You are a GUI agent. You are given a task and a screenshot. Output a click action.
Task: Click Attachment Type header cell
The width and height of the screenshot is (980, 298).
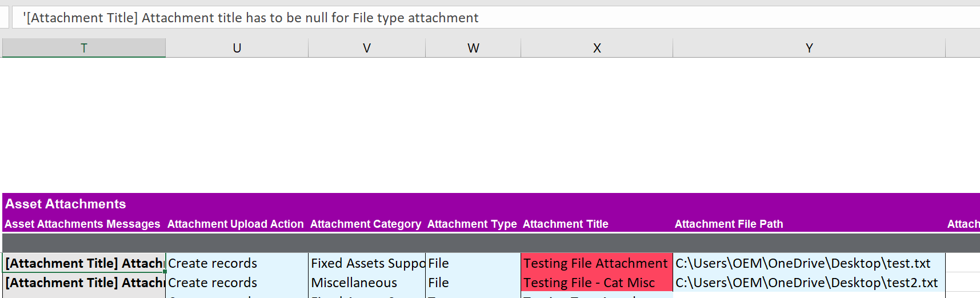[472, 224]
